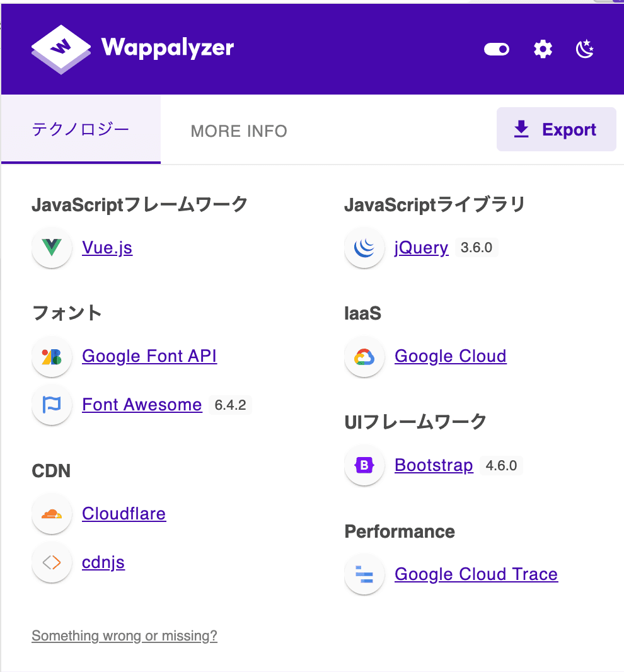
Task: Click the Bootstrap logo icon
Action: point(364,466)
